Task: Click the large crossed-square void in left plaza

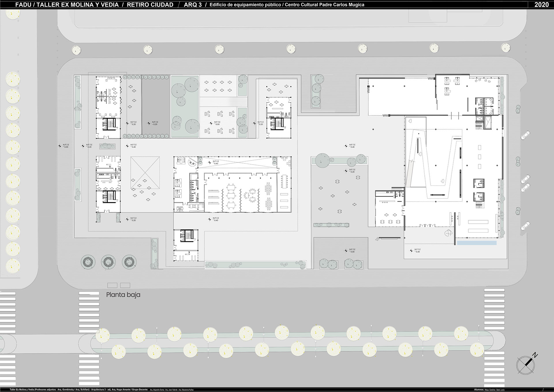Action: click(x=145, y=173)
